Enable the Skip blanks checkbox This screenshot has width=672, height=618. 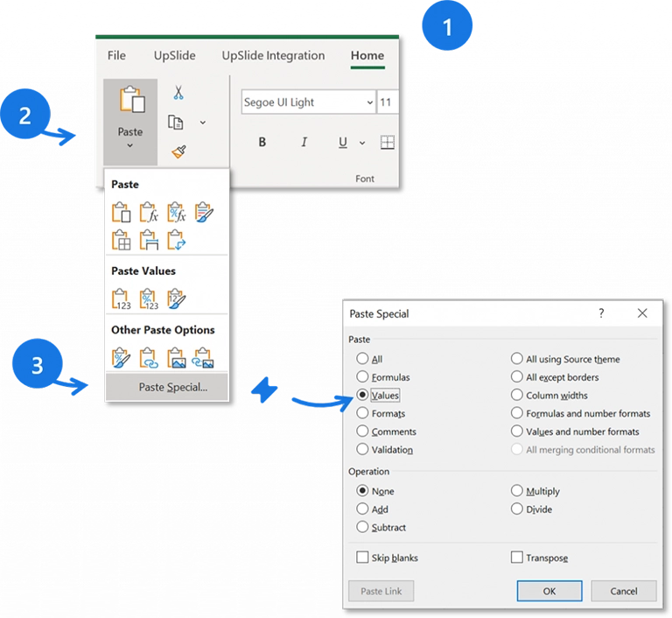point(362,558)
